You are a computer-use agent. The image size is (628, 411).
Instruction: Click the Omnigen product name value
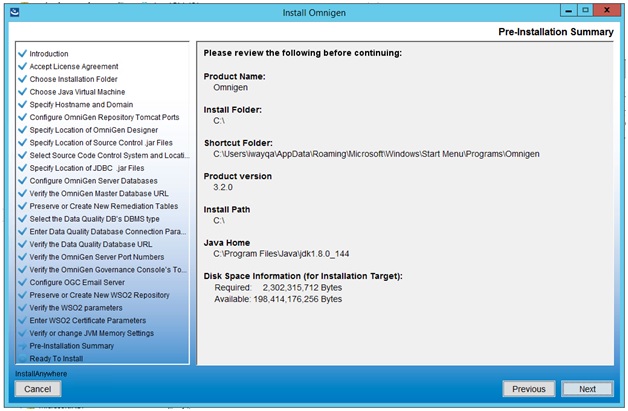pos(230,87)
